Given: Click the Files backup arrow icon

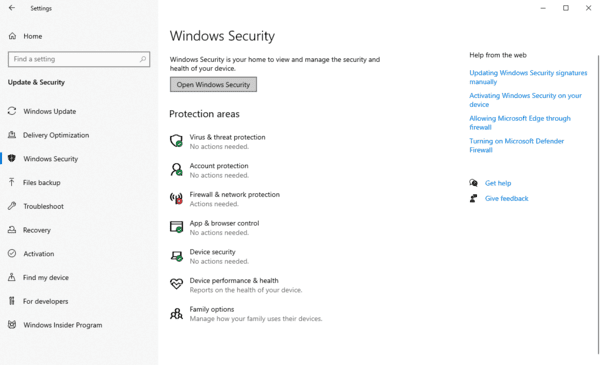Looking at the screenshot, I should click(12, 182).
